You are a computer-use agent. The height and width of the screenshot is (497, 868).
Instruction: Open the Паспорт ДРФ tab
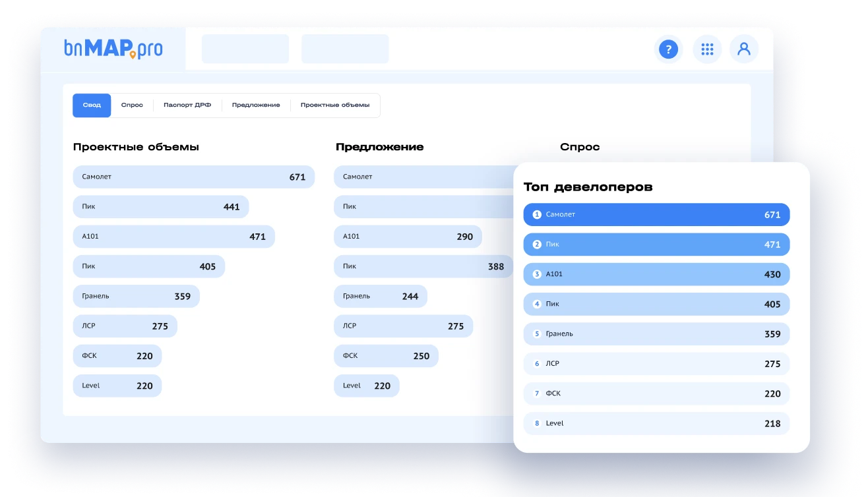pos(187,105)
